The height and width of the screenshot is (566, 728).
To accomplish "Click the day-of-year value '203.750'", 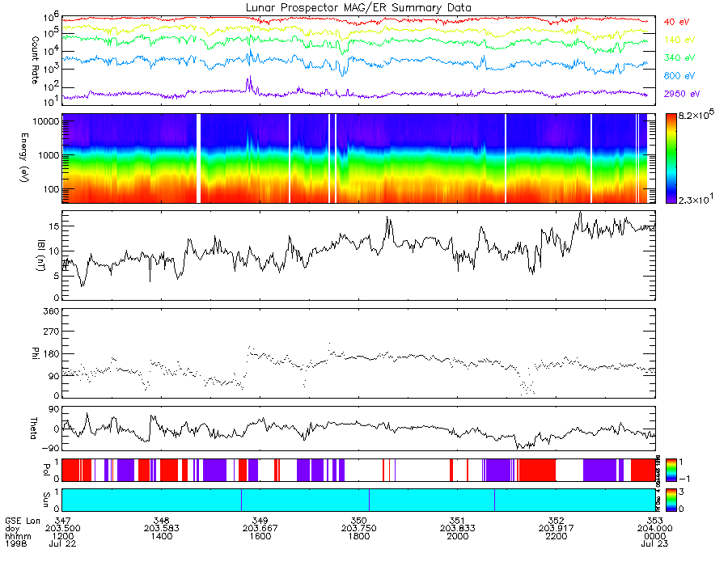I will tap(359, 529).
